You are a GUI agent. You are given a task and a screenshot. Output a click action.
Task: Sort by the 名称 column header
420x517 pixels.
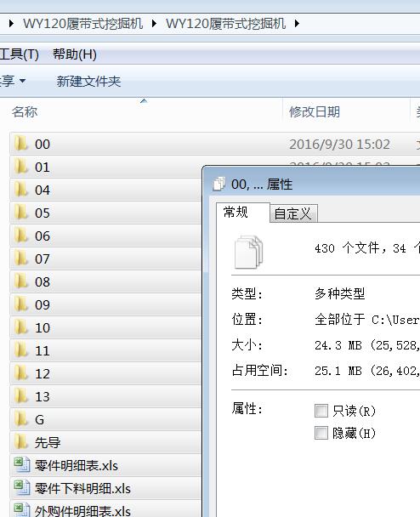tap(25, 111)
